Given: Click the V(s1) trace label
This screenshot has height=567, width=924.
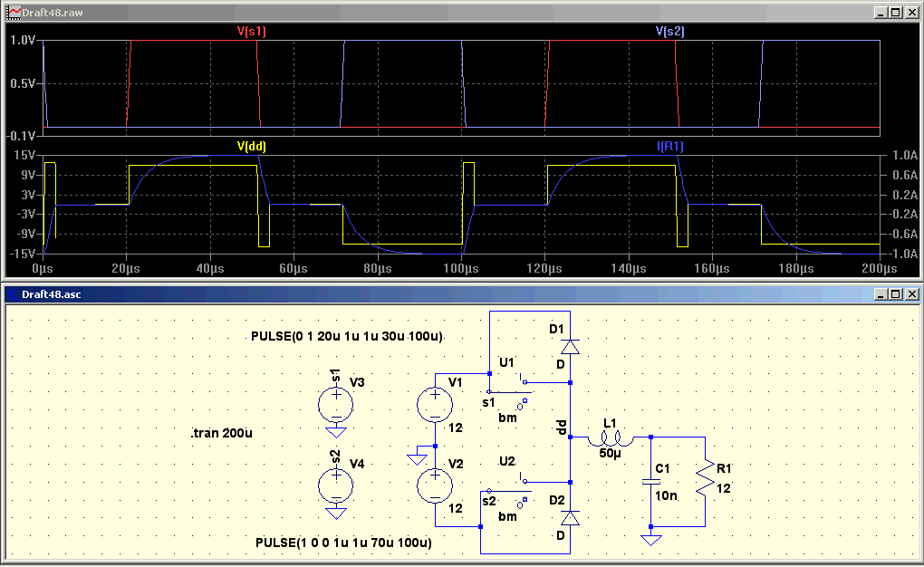Looking at the screenshot, I should 252,31.
